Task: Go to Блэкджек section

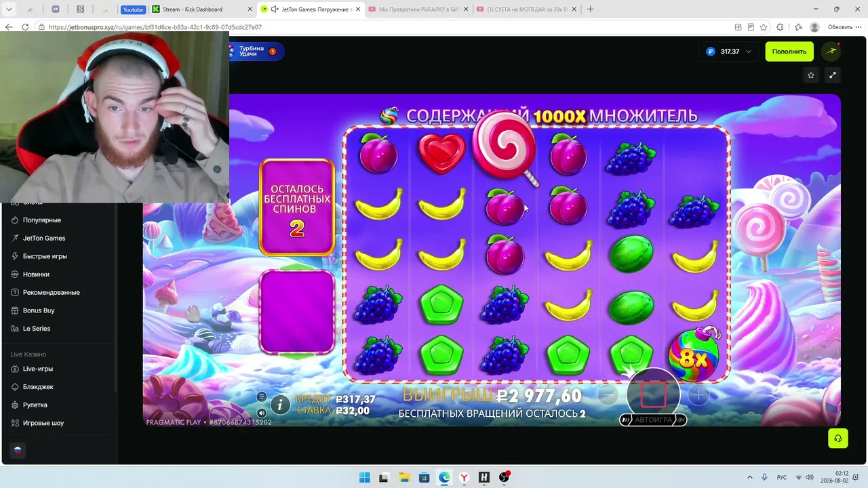Action: [38, 387]
